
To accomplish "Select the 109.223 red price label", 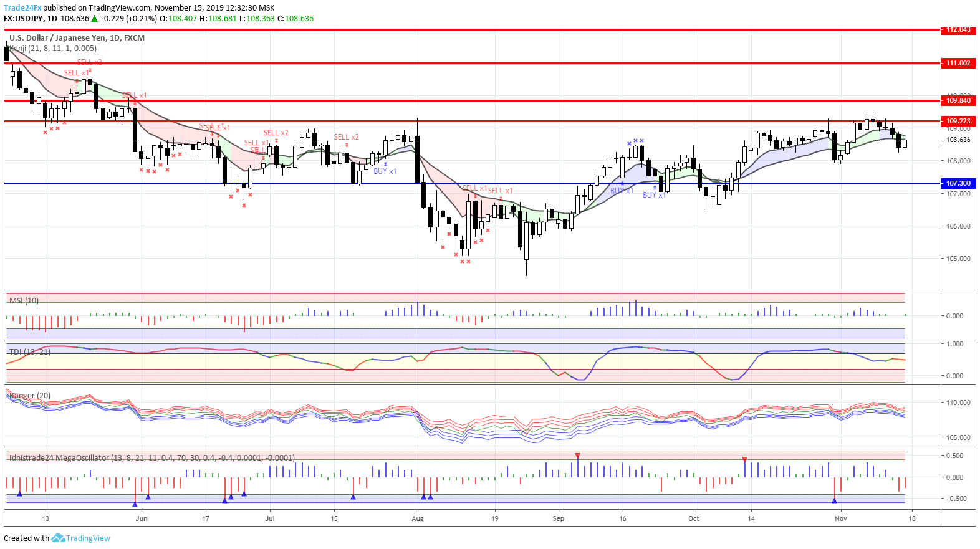I will [958, 121].
